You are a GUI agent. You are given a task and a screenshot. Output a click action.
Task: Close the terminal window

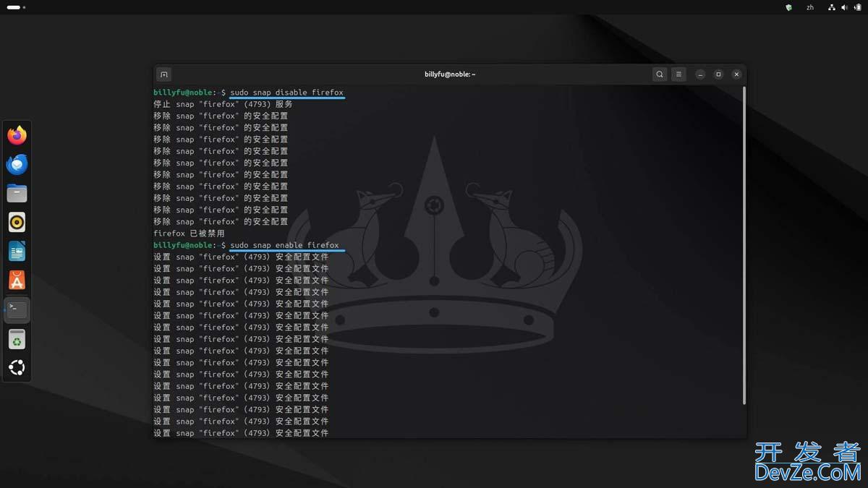coord(736,74)
